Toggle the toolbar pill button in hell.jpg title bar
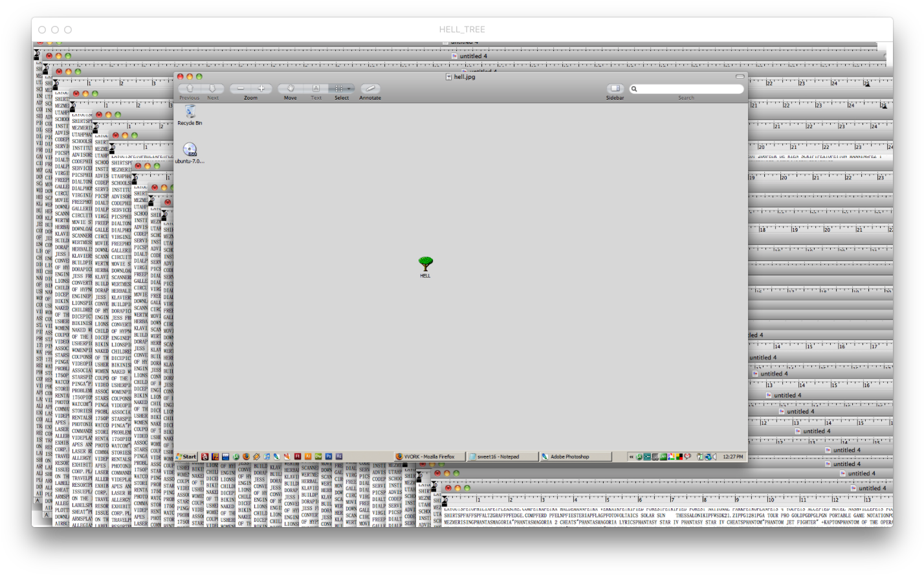 click(740, 77)
